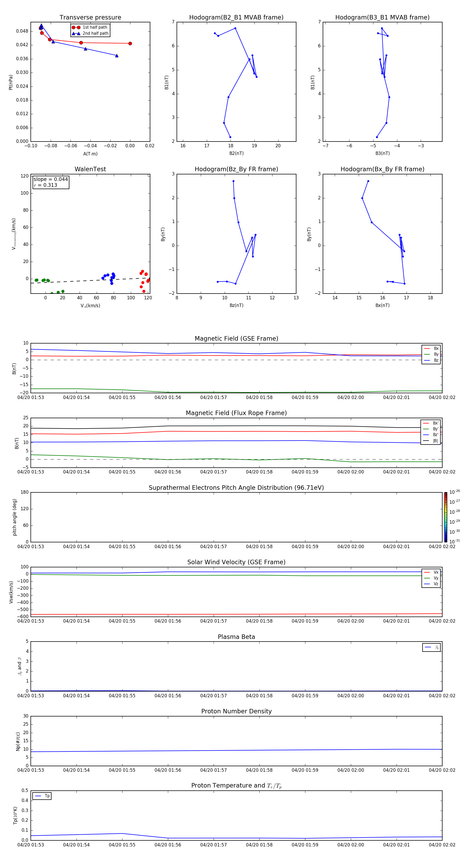Click the Solar Wind Velocity (GSE Frame) title
473x868 pixels.
pos(236,562)
